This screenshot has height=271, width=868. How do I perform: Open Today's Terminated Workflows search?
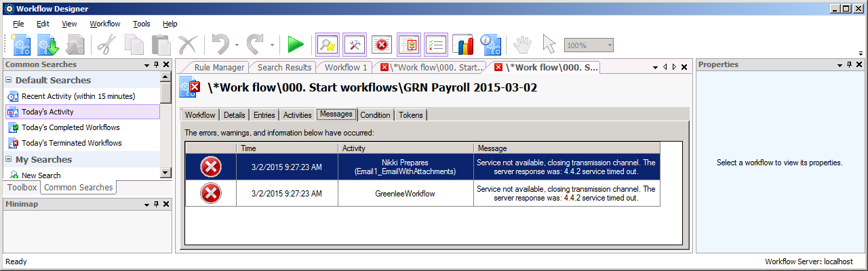tap(71, 143)
